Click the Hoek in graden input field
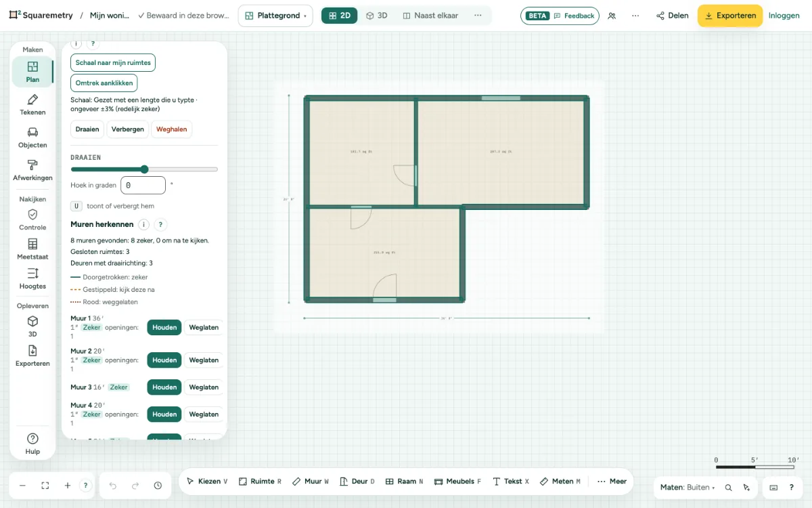The image size is (812, 508). [x=143, y=185]
